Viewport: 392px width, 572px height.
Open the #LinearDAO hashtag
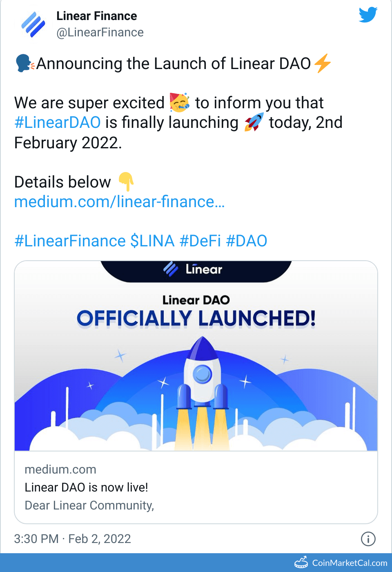click(58, 123)
